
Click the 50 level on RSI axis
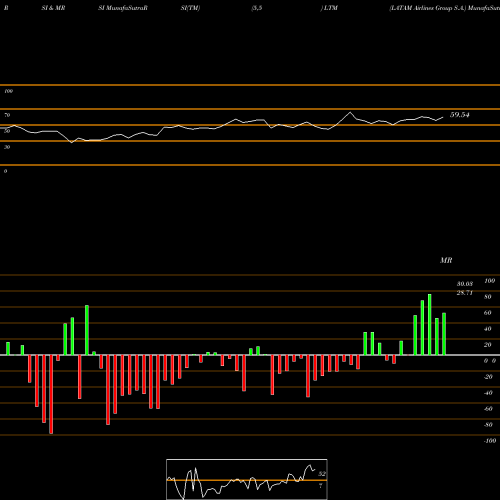(x=7, y=131)
